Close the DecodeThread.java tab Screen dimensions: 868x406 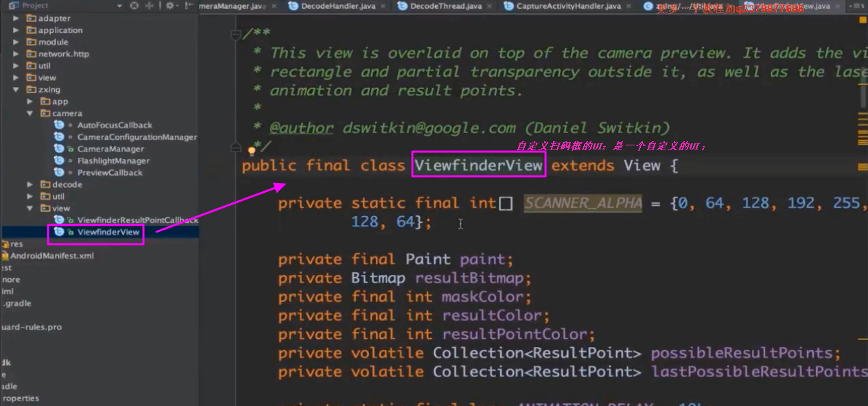pos(489,6)
